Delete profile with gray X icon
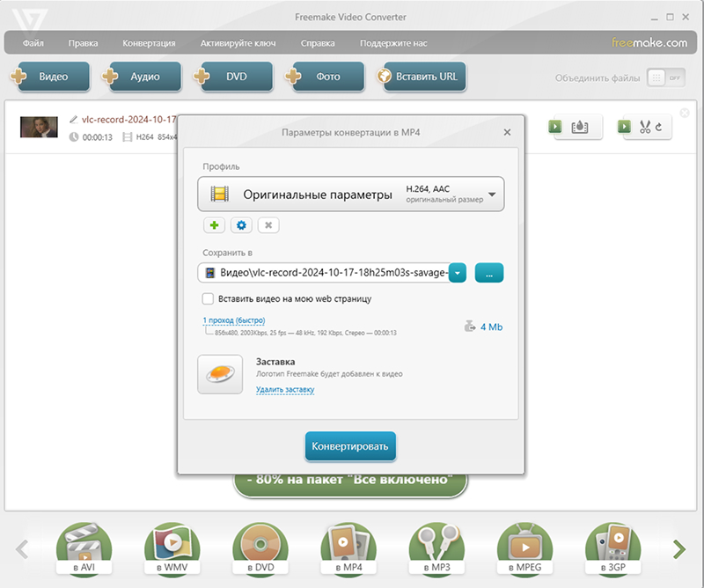The image size is (704, 588). [x=268, y=225]
